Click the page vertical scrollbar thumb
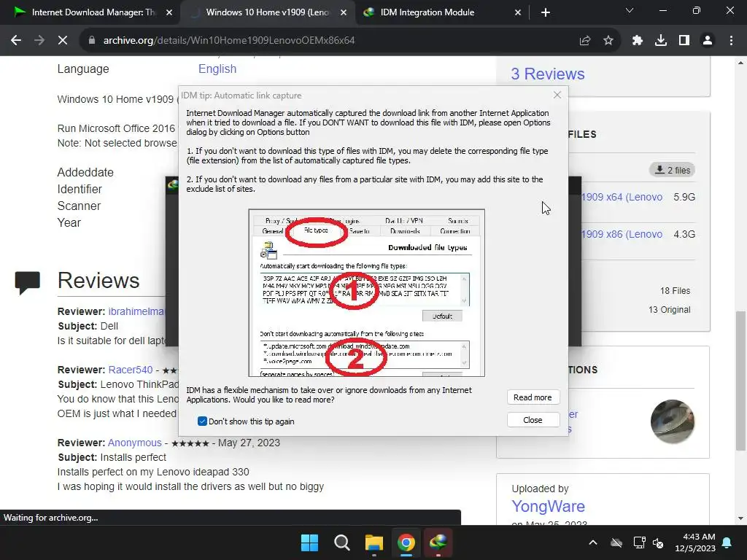Viewport: 747px width, 560px height. click(740, 381)
